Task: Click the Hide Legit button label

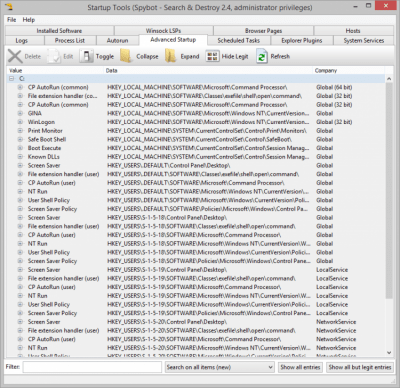Action: 235,57
